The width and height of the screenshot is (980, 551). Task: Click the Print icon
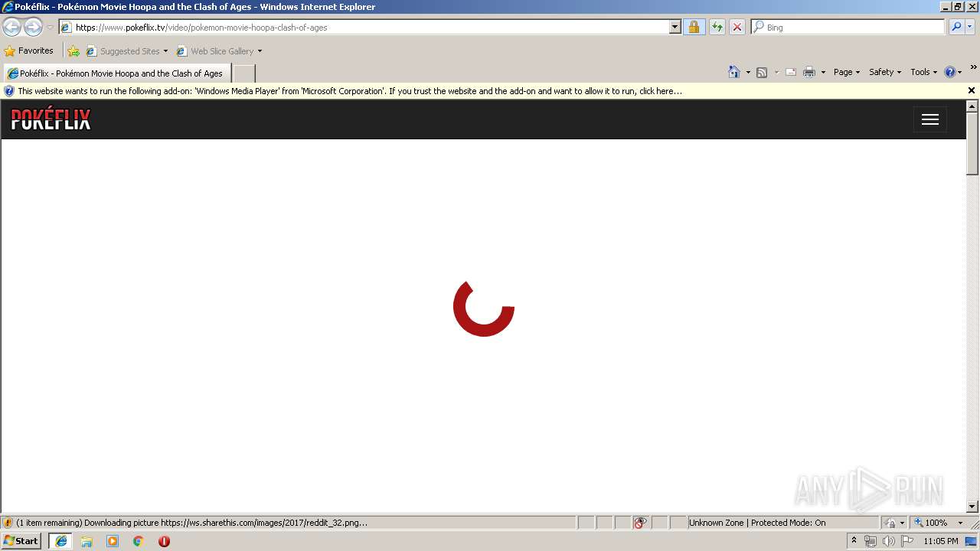[809, 72]
